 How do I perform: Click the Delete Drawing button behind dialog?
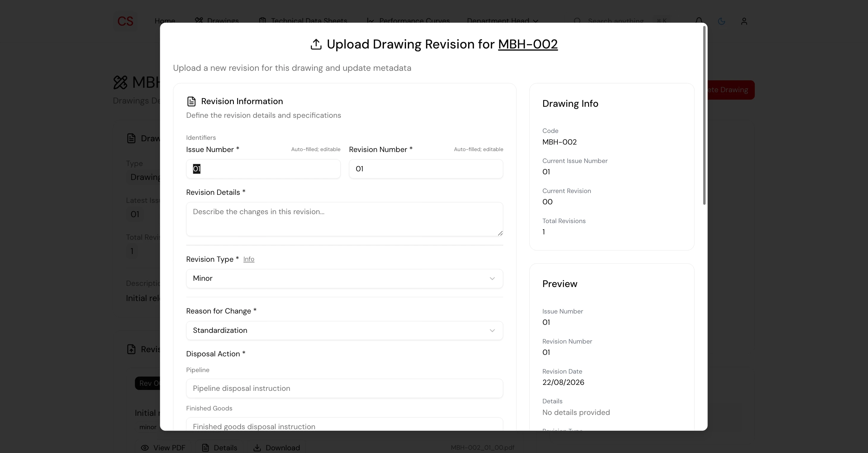(731, 90)
